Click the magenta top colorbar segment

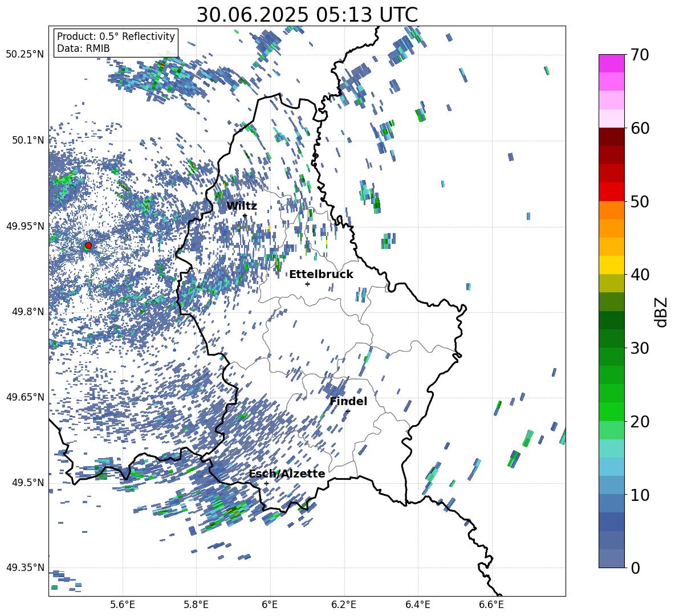point(611,63)
